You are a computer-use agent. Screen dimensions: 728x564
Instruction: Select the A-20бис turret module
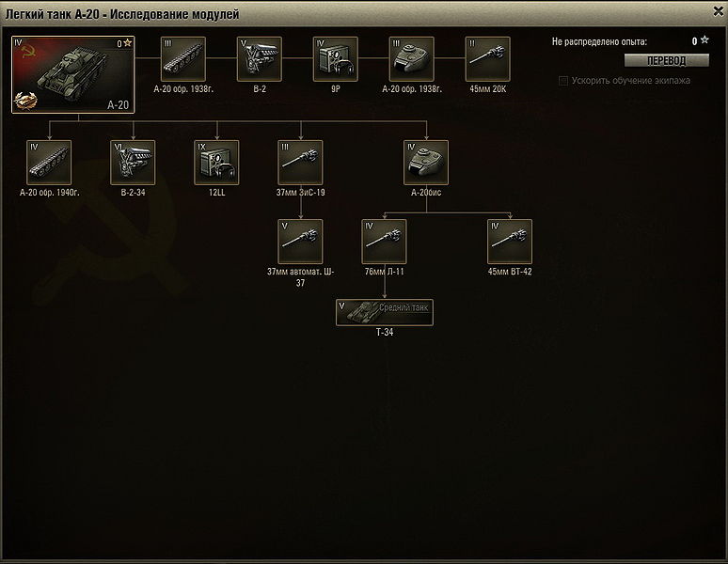426,163
